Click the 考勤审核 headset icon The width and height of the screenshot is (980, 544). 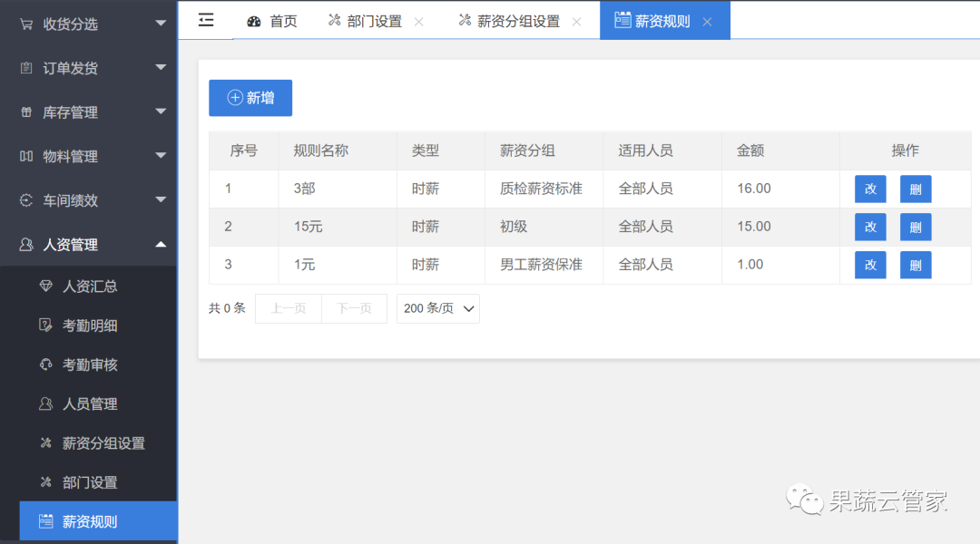(45, 364)
